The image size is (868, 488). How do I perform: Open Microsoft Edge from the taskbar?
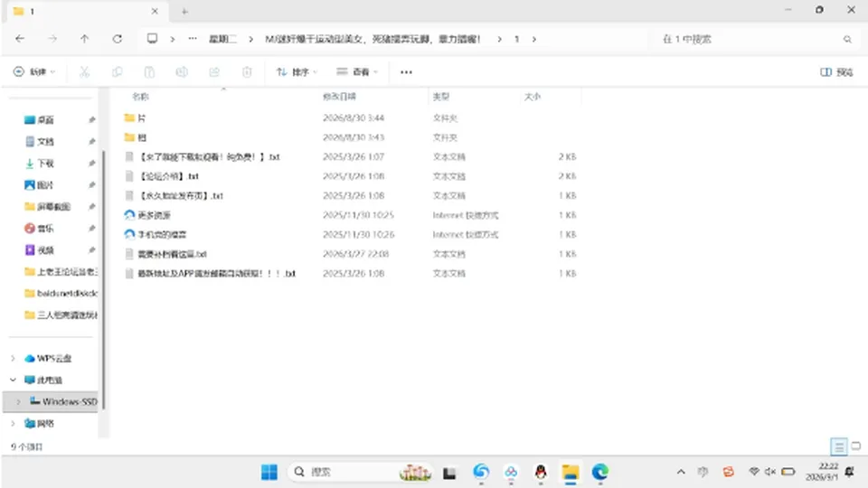[600, 472]
